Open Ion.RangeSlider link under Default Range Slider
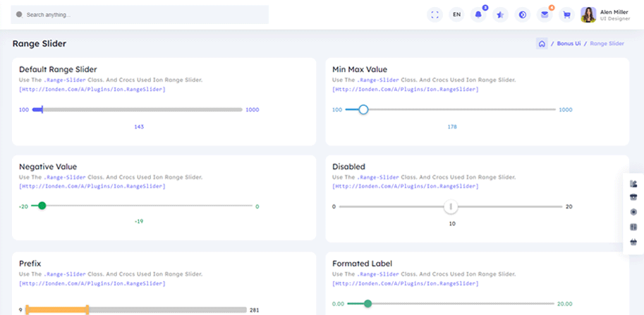 (92, 90)
